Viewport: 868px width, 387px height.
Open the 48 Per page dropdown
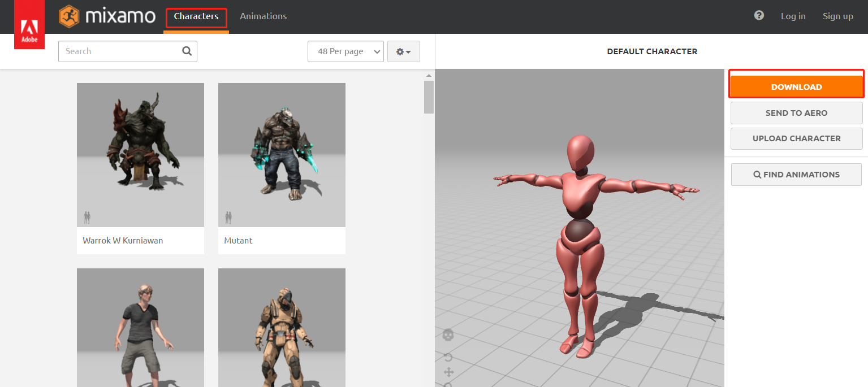(346, 51)
